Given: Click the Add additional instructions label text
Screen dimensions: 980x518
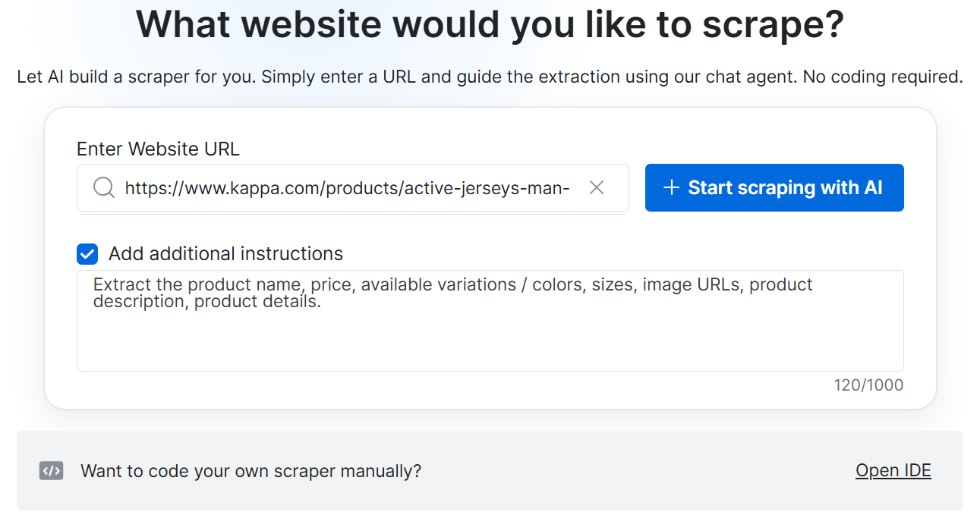Looking at the screenshot, I should [x=225, y=253].
